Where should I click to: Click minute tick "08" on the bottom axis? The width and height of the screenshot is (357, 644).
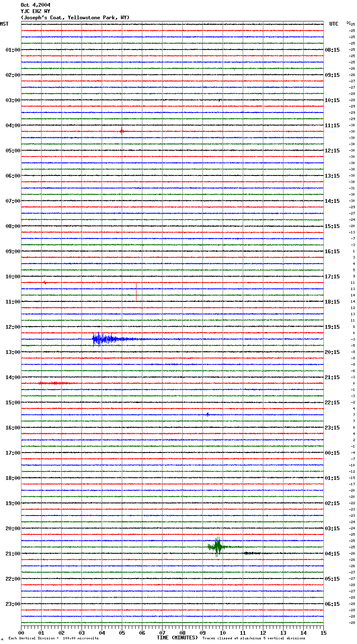pyautogui.click(x=182, y=633)
